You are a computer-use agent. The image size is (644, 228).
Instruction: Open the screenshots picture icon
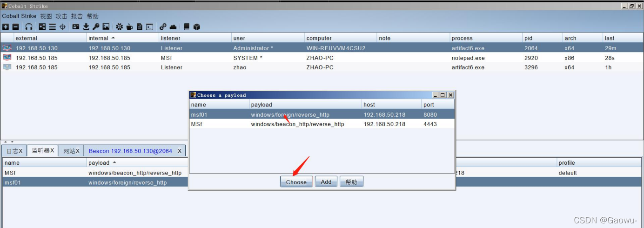(x=106, y=27)
